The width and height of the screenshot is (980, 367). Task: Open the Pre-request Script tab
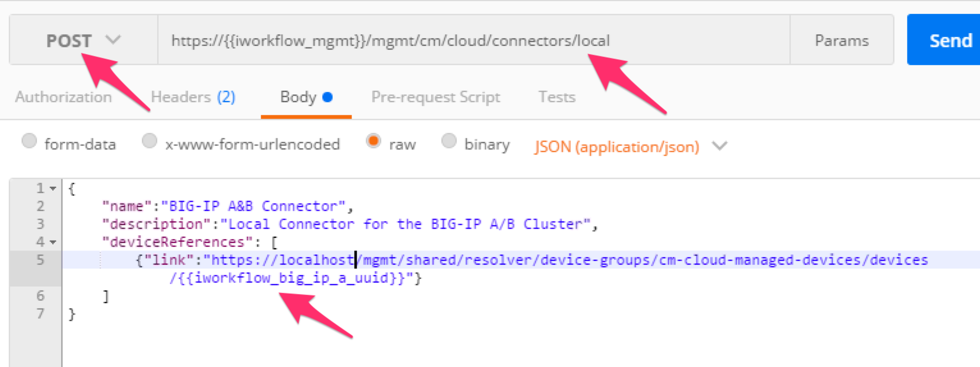[436, 97]
